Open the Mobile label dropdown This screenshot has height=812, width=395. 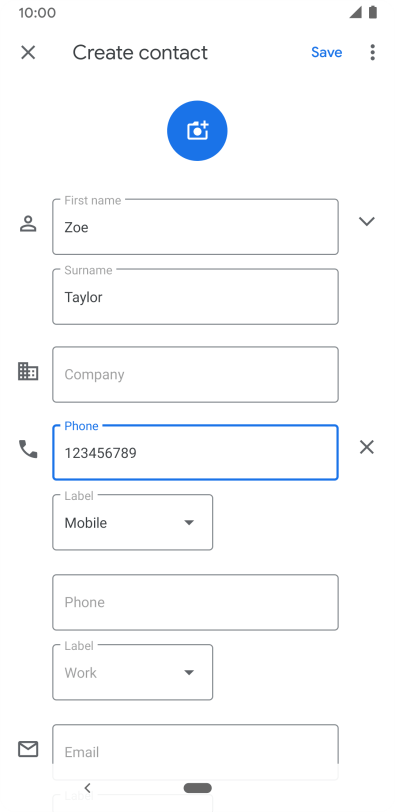click(x=133, y=523)
